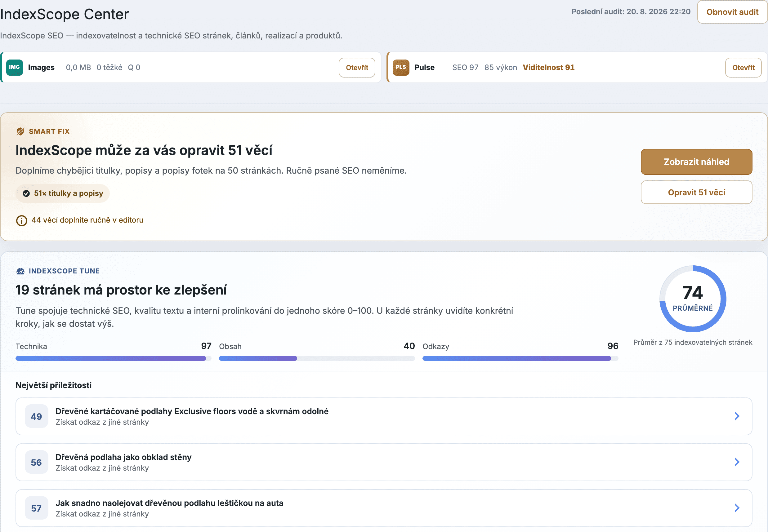Click Zobrazit náhled button
Screen dimensions: 768x532
pyautogui.click(x=696, y=162)
